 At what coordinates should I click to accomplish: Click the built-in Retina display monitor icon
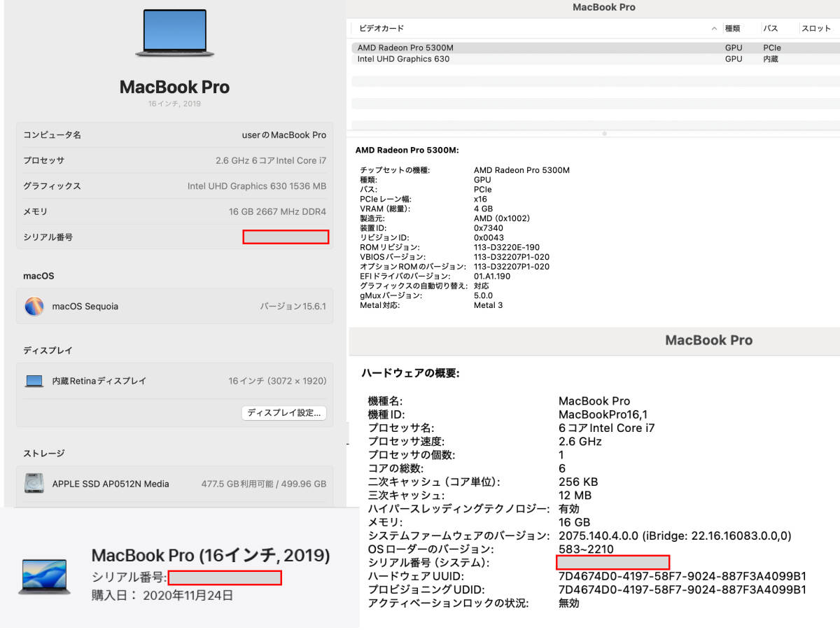pyautogui.click(x=34, y=381)
